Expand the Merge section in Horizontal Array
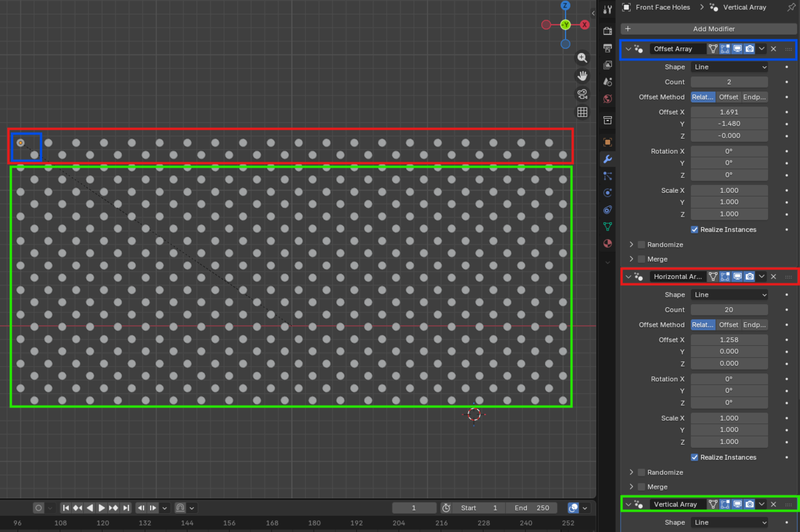800x532 pixels. pyautogui.click(x=631, y=487)
